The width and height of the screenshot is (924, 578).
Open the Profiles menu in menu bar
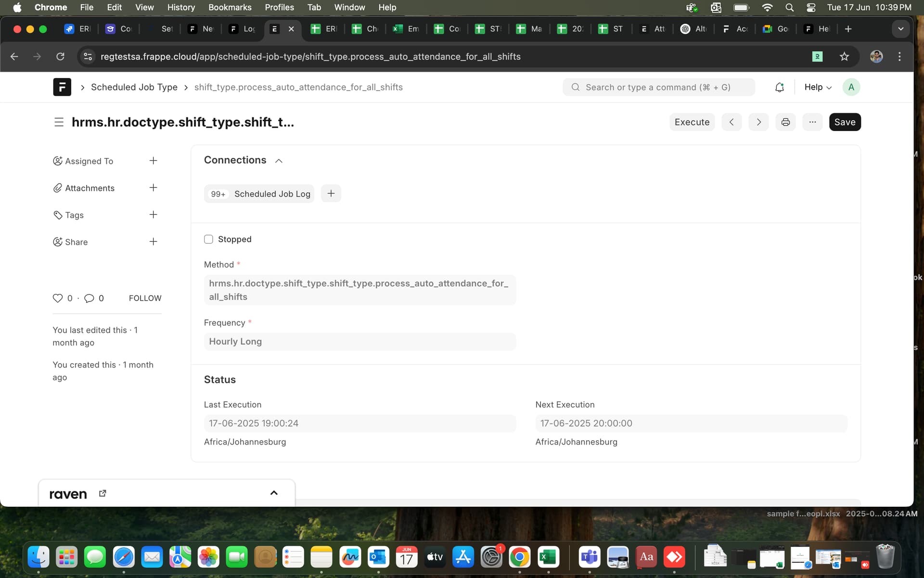pyautogui.click(x=279, y=7)
